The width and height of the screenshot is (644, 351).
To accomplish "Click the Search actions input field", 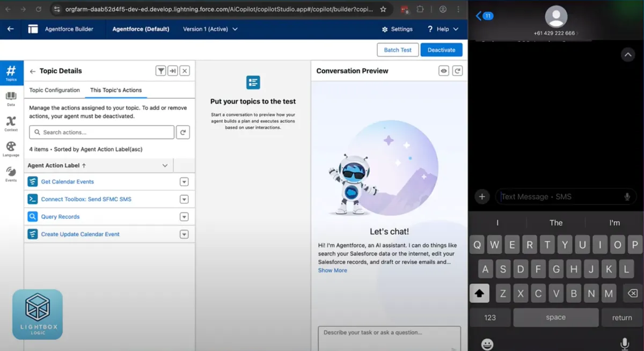I will tap(102, 132).
